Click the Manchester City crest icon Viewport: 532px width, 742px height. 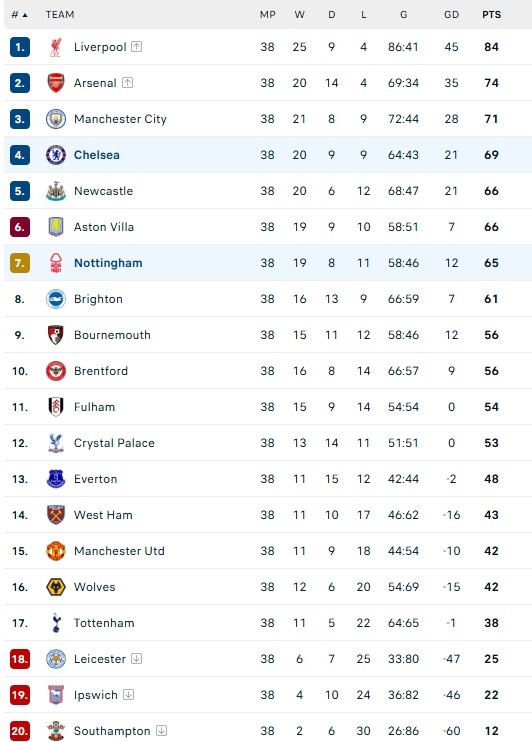(56, 119)
